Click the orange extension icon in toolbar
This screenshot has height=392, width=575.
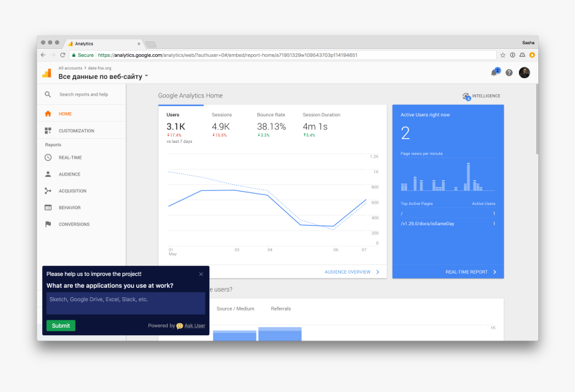532,55
